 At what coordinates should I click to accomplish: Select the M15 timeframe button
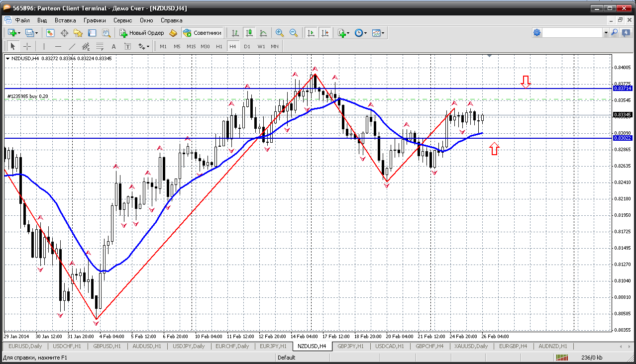[x=191, y=46]
